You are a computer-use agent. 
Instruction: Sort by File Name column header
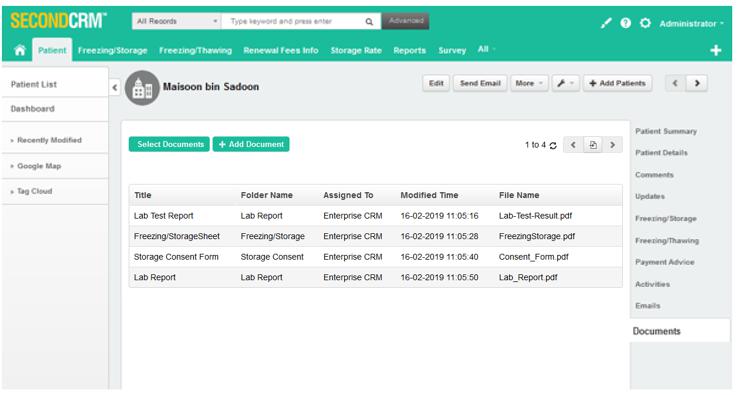[x=519, y=195]
